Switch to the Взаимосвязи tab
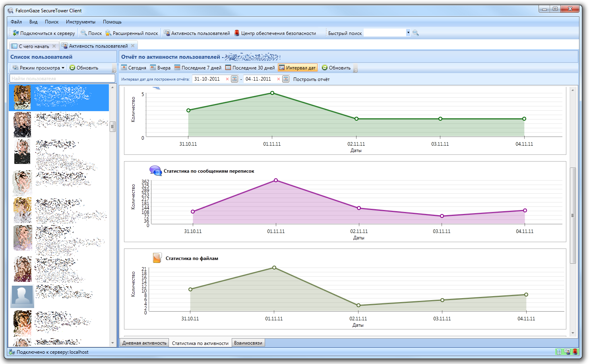The width and height of the screenshot is (589, 364). click(x=248, y=343)
